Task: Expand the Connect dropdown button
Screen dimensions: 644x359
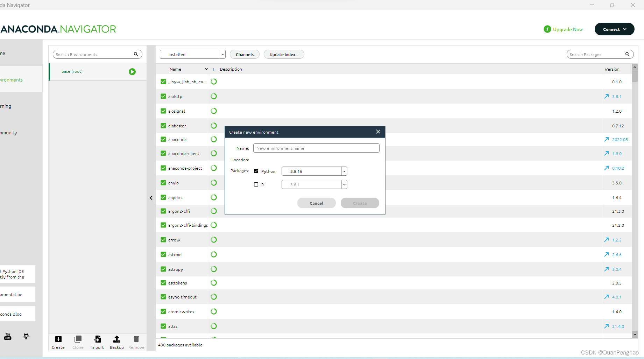Action: 614,29
